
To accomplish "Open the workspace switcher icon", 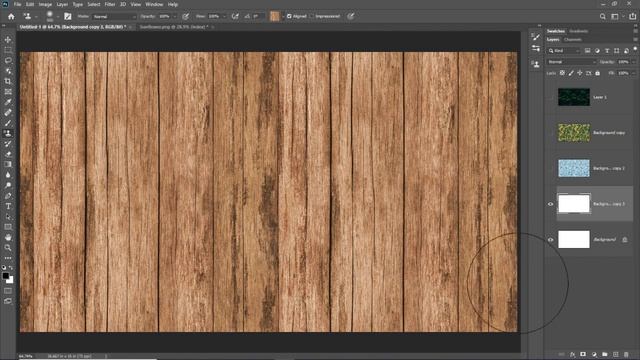I will point(615,16).
